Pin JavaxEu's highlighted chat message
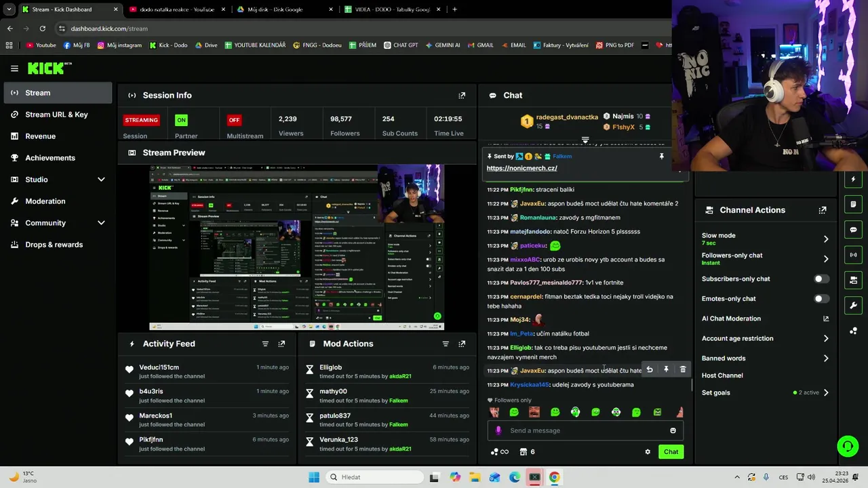This screenshot has width=868, height=488. 666,369
